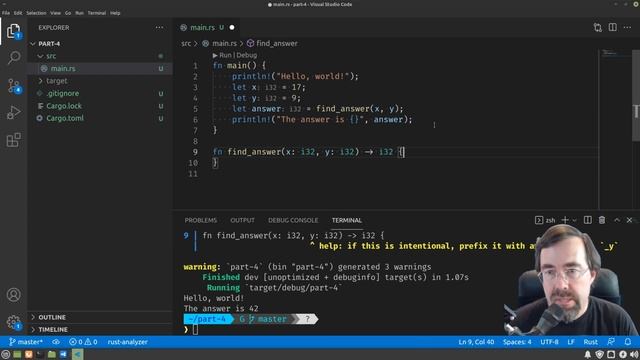Screen dimensions: 640x360
Task: Select the main.rs editor tab
Action: click(x=207, y=27)
